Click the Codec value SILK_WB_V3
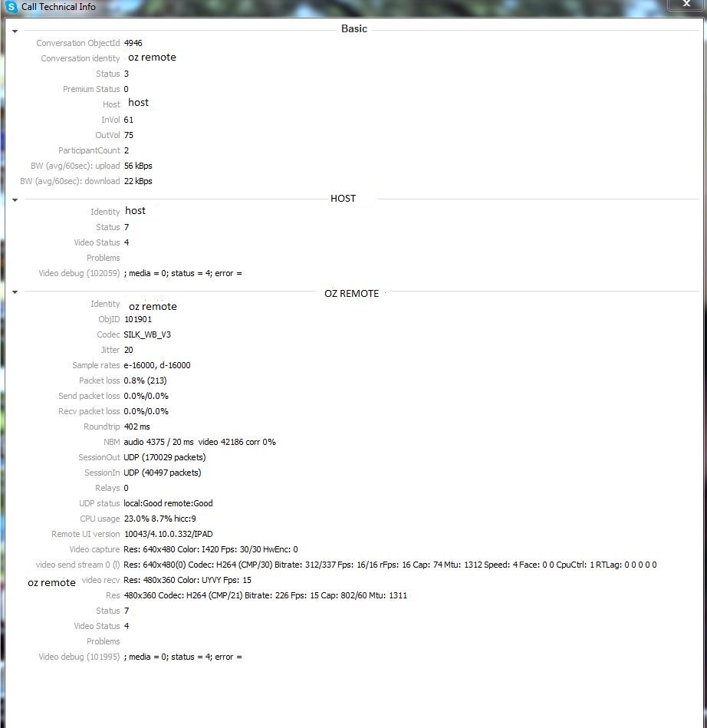Image resolution: width=707 pixels, height=728 pixels. coord(147,334)
